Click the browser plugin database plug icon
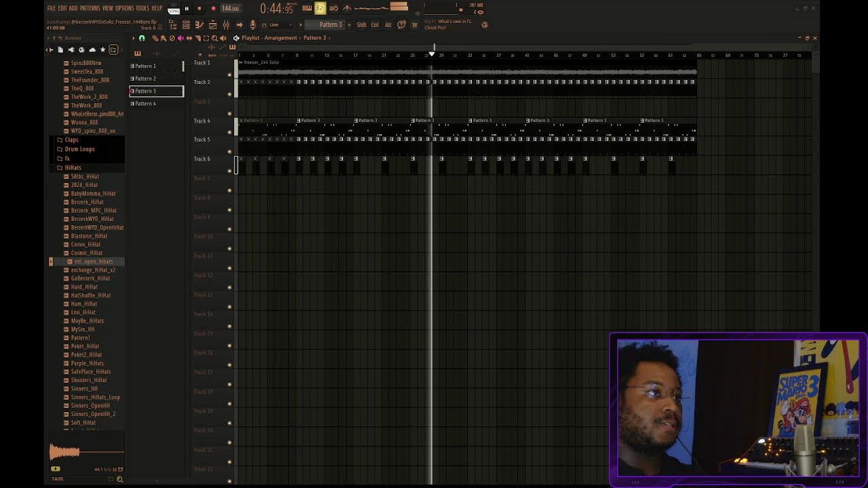 click(x=71, y=49)
